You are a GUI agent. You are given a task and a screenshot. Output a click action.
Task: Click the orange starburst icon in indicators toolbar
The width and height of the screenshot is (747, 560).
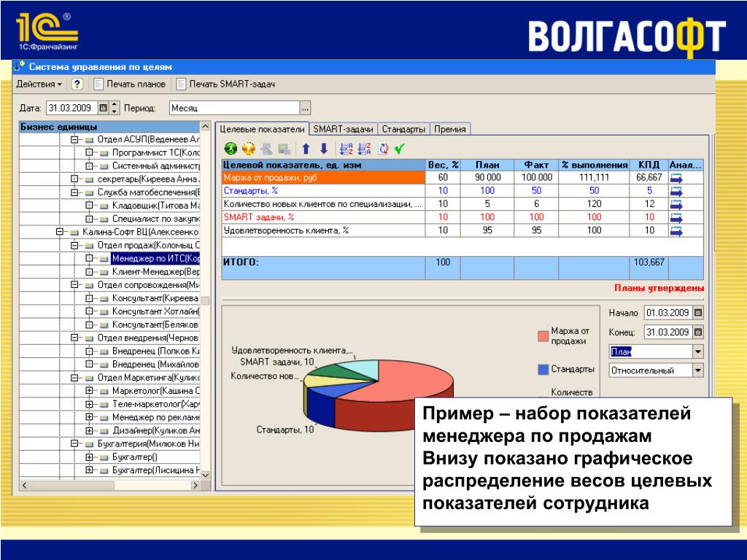(x=248, y=149)
